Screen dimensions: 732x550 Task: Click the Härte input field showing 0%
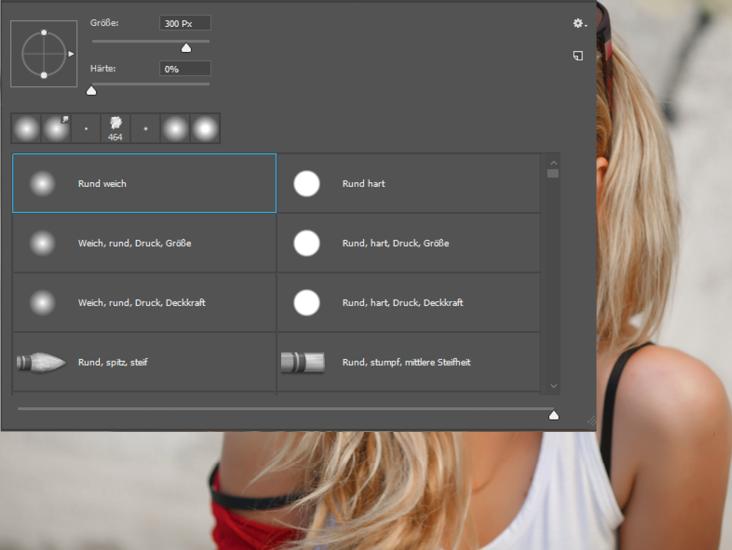click(185, 69)
